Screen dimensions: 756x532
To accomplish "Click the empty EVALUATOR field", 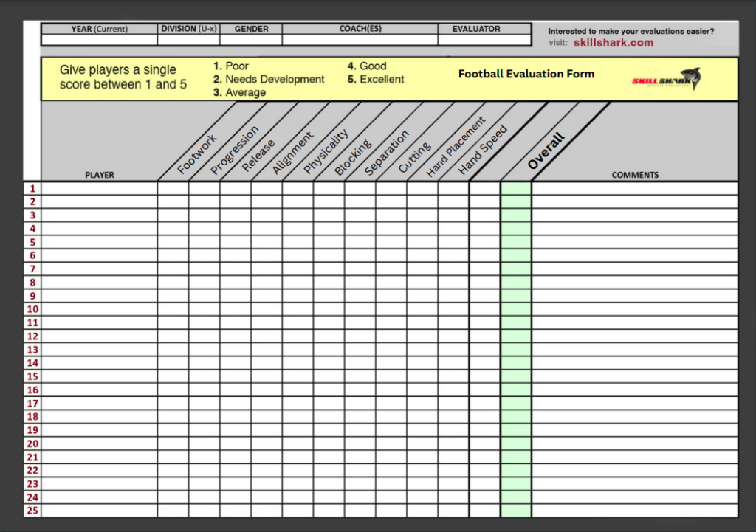I will (x=484, y=40).
